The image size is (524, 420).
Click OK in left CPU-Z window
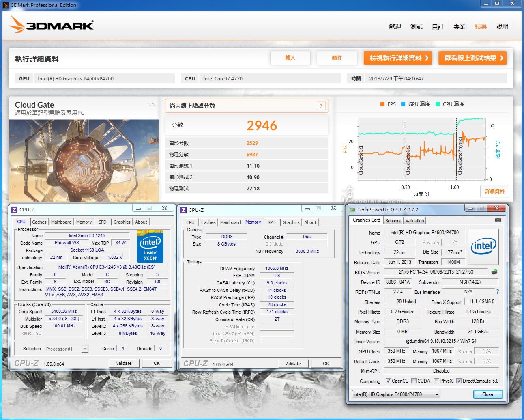point(157,363)
